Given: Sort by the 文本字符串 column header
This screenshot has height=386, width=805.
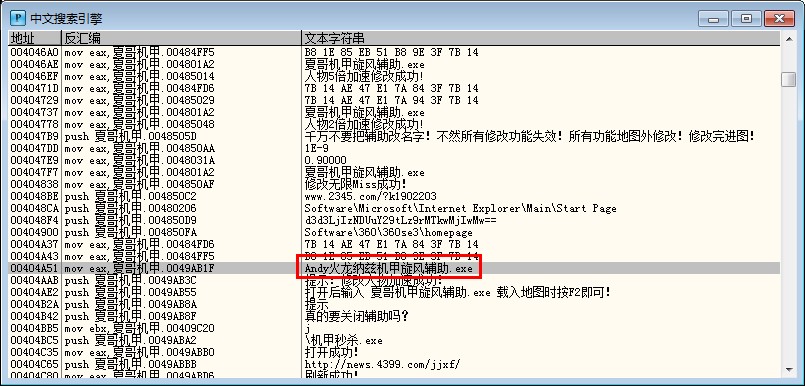Looking at the screenshot, I should tap(541, 38).
